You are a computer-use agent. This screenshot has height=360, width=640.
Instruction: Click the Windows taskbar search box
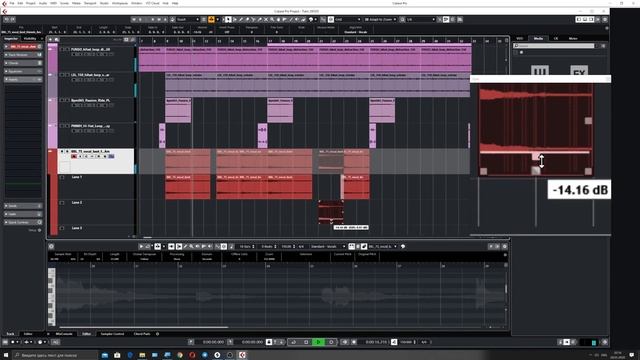click(x=55, y=355)
